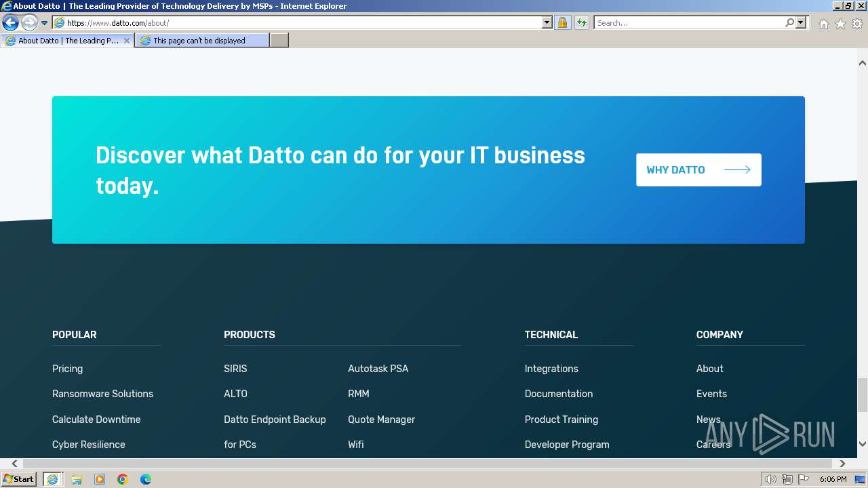This screenshot has width=868, height=488.
Task: Open the Events link
Action: 711,394
